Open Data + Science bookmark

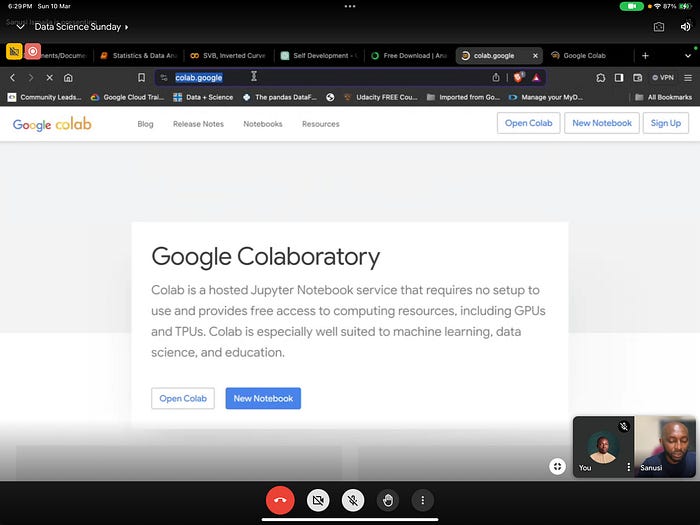(203, 97)
